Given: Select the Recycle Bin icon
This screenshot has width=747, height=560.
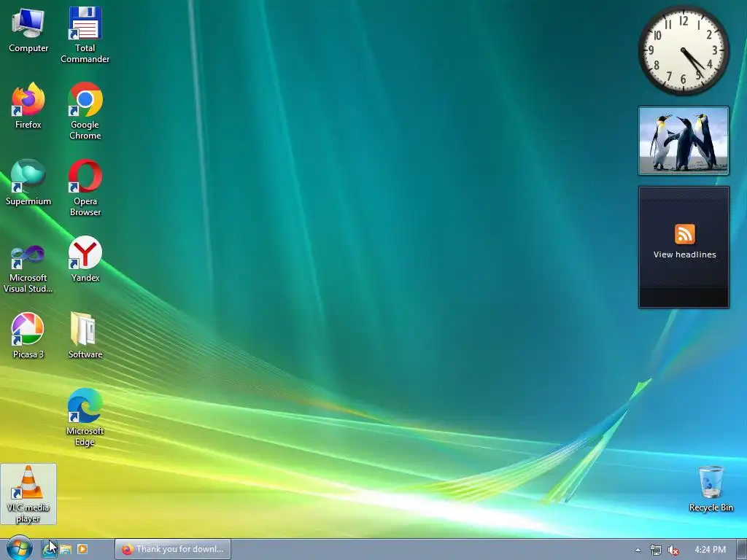Looking at the screenshot, I should [x=711, y=489].
